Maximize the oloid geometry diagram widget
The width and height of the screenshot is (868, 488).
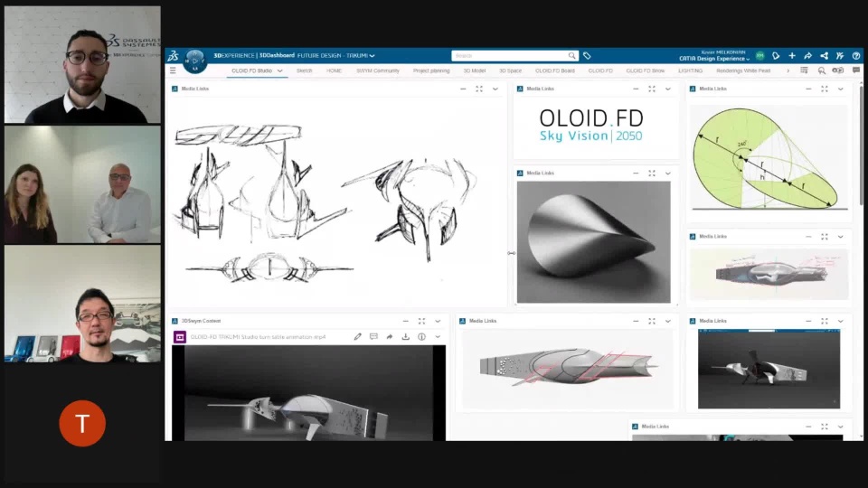(825, 89)
